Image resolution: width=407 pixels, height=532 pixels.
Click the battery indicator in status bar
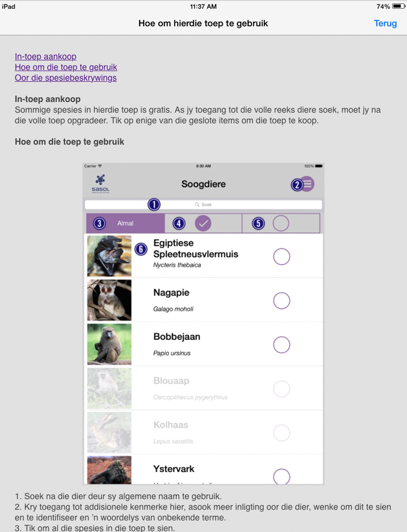(x=399, y=6)
